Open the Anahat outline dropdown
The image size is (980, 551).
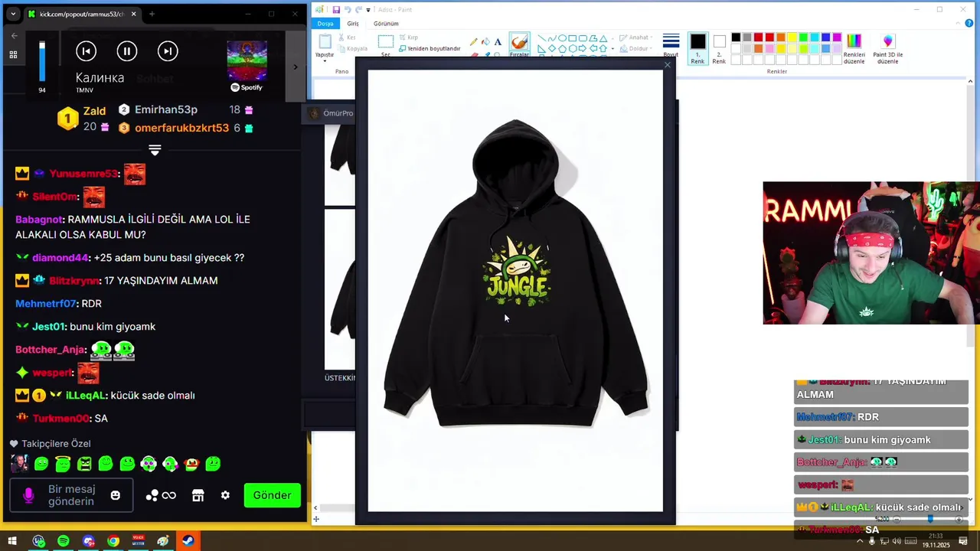pos(635,37)
